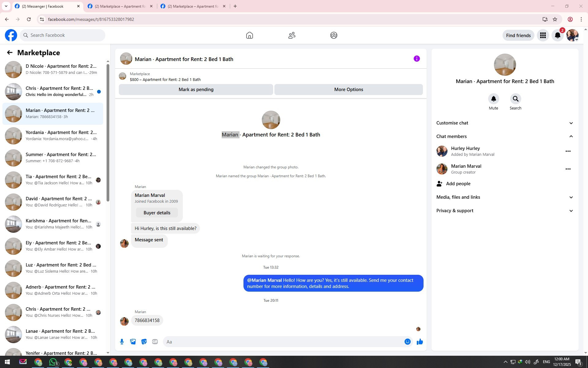Choose a GIF with the GIF icon
Viewport: 588px width, 368px height.
pos(155,342)
